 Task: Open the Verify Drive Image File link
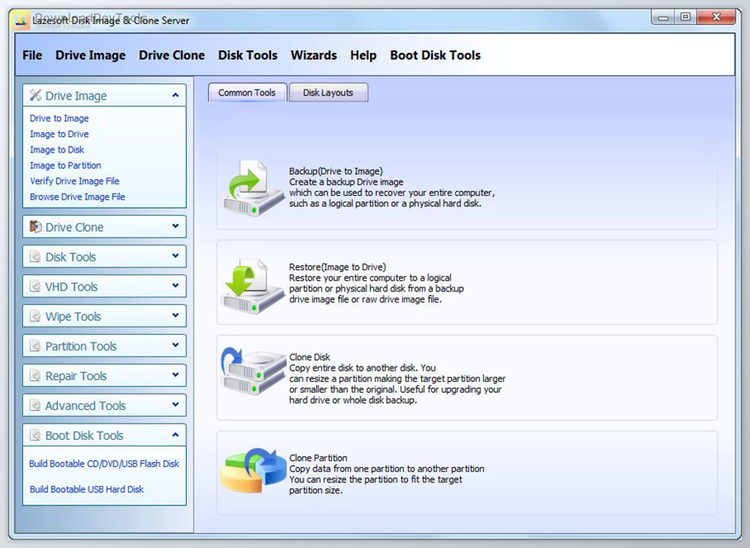tap(74, 181)
